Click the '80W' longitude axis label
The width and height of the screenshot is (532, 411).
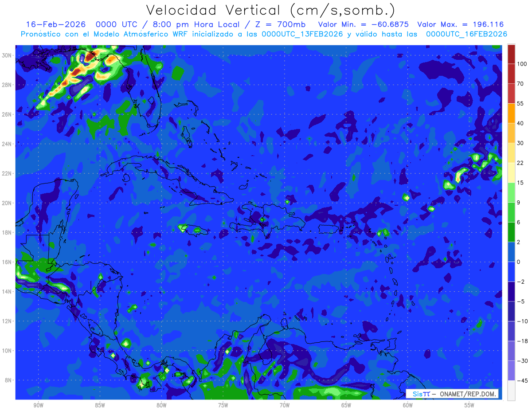point(161,405)
